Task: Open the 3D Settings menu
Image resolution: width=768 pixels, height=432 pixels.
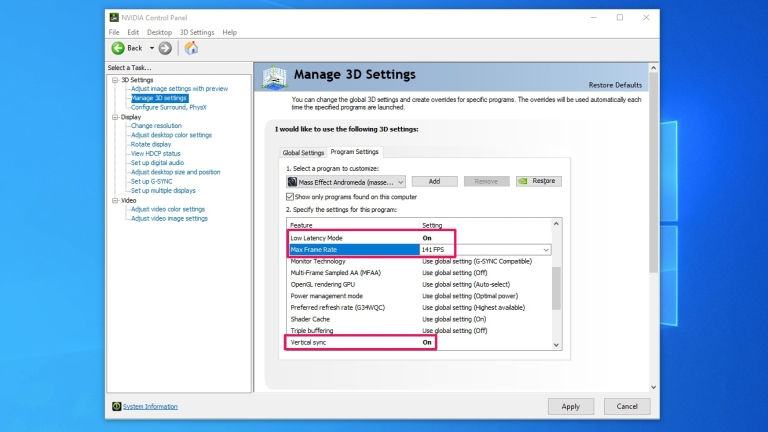Action: coord(197,32)
